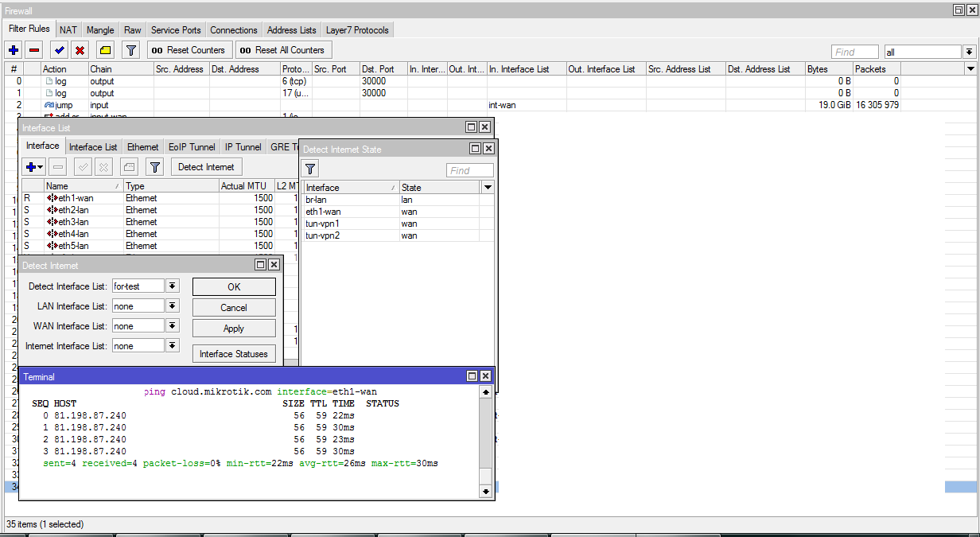This screenshot has height=537, width=980.
Task: Click the add interface plus button
Action: click(x=34, y=167)
